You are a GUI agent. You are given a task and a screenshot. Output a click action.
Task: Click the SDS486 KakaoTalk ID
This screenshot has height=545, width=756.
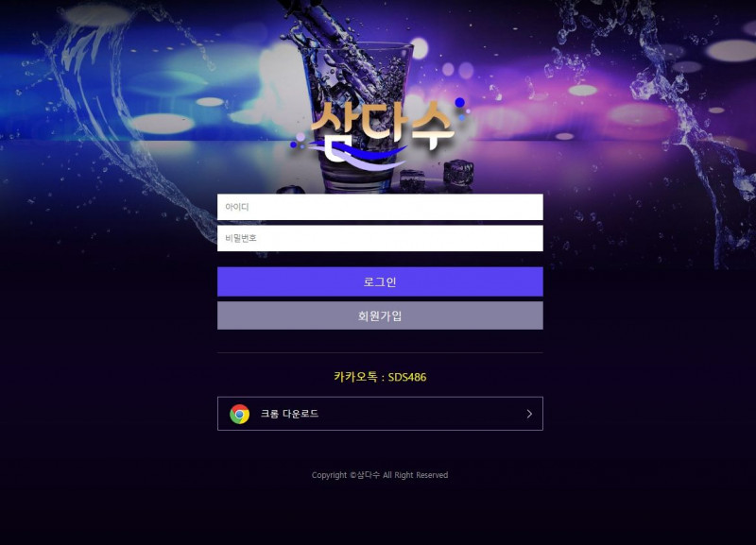coord(407,377)
